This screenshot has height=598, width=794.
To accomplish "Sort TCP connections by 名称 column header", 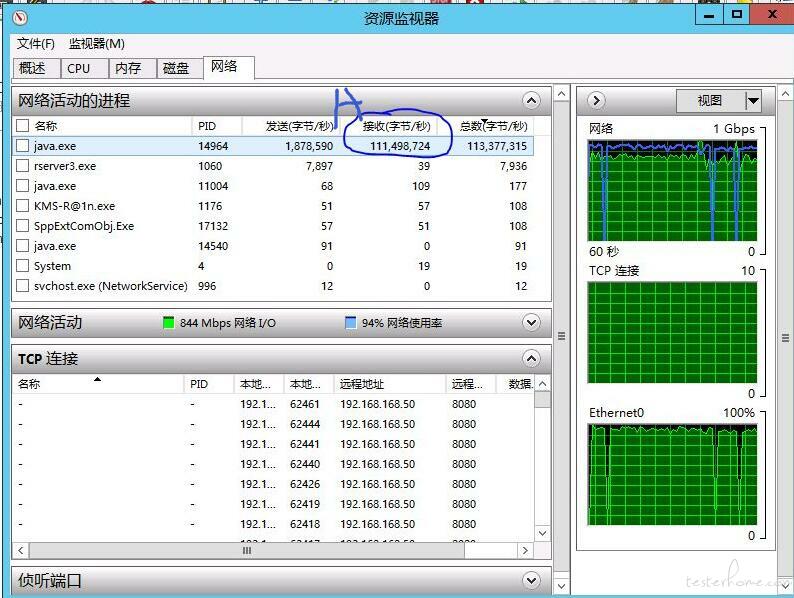I will click(98, 384).
